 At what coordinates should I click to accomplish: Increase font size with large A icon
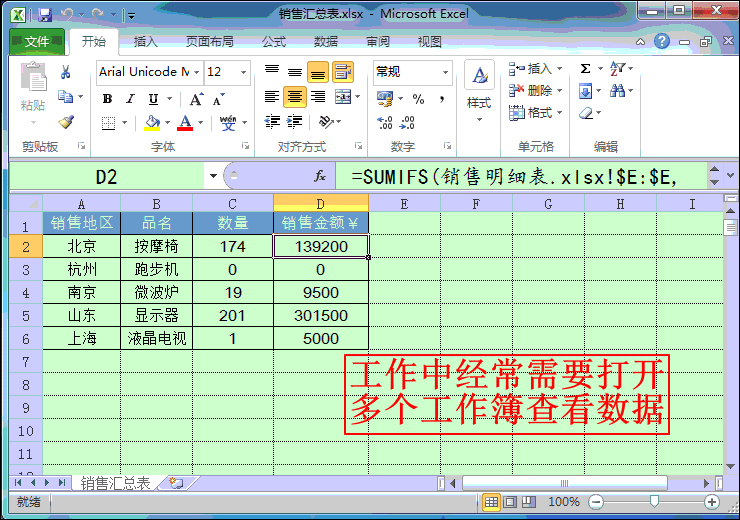tap(196, 99)
